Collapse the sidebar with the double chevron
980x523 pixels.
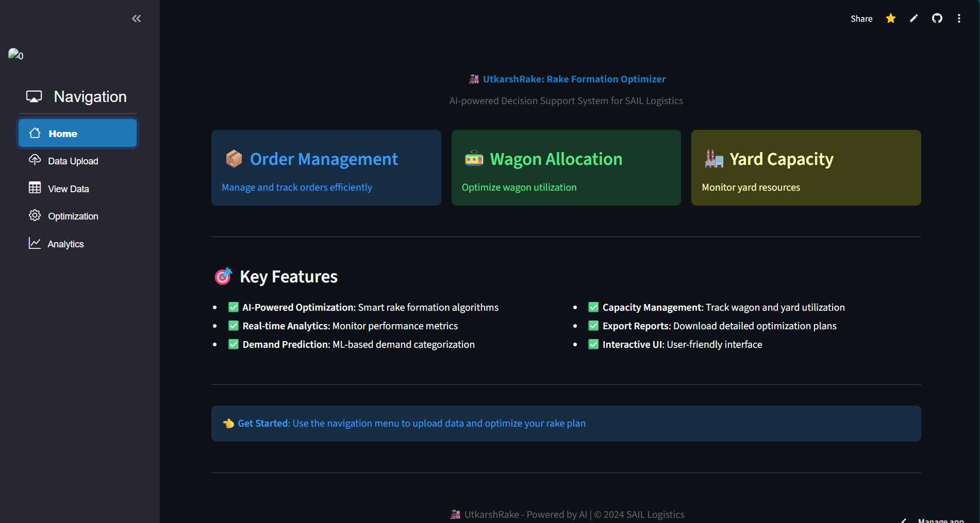point(136,19)
